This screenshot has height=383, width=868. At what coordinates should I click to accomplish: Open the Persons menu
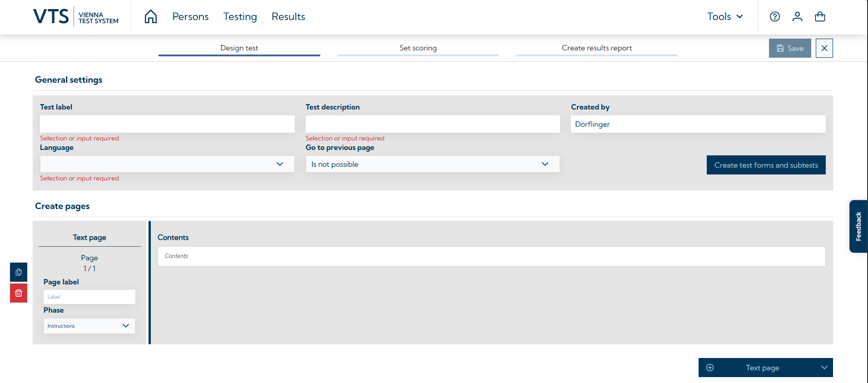tap(190, 17)
